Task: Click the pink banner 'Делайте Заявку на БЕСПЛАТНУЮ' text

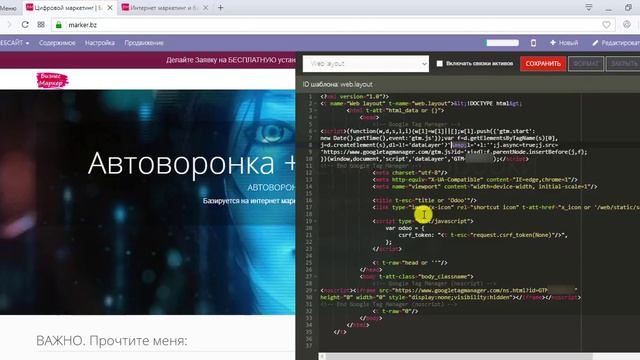Action: (x=231, y=60)
